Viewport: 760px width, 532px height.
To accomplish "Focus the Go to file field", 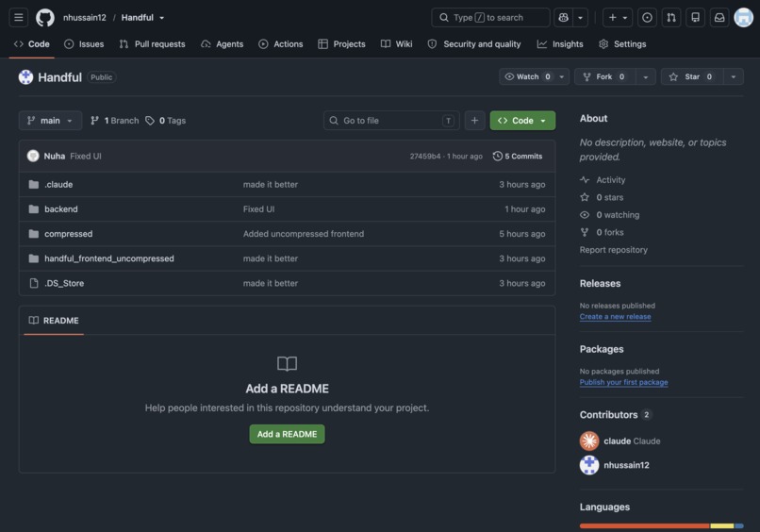I will [391, 121].
